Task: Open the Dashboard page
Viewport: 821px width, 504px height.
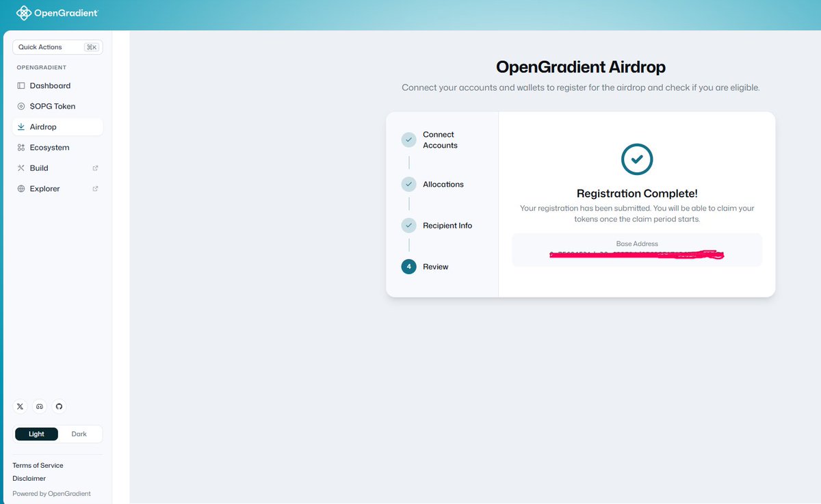Action: click(x=57, y=85)
